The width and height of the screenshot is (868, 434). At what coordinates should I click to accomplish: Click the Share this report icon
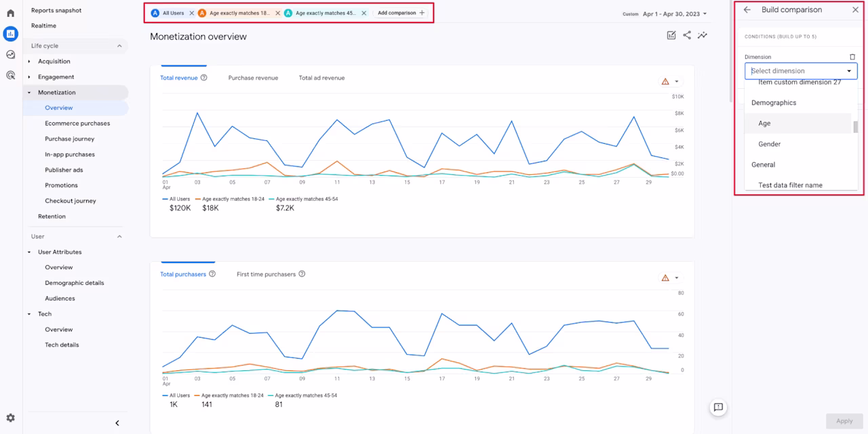click(687, 35)
